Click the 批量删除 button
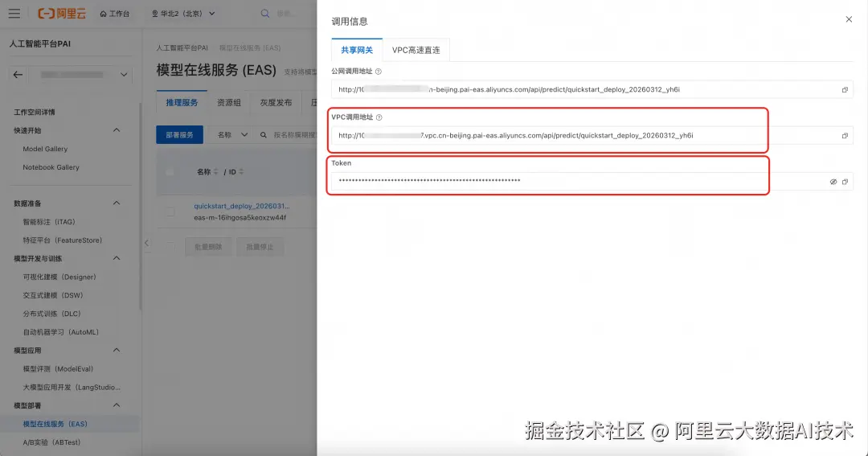868x456 pixels. (x=207, y=247)
